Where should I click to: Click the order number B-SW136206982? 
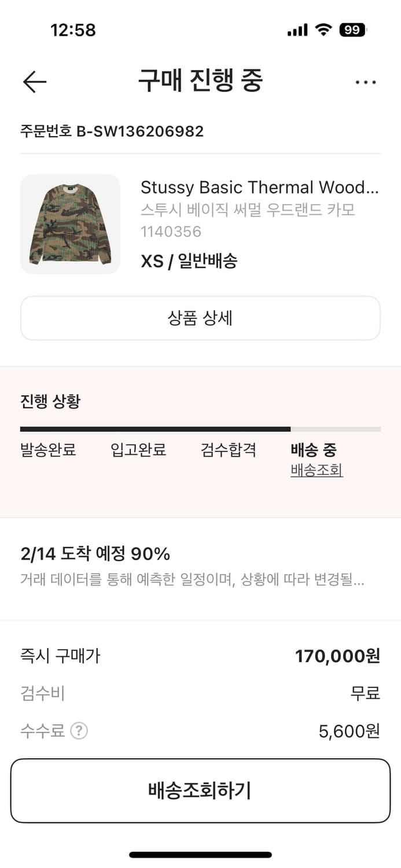(111, 131)
